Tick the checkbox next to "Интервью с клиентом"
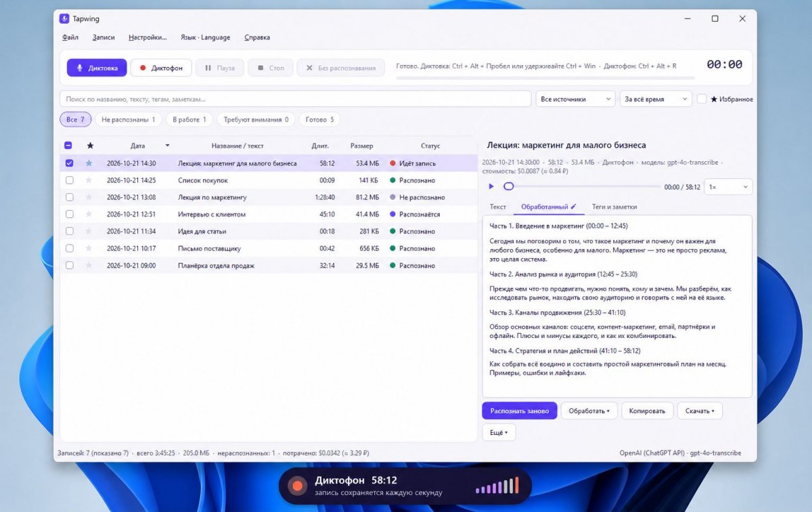812x512 pixels. tap(69, 214)
